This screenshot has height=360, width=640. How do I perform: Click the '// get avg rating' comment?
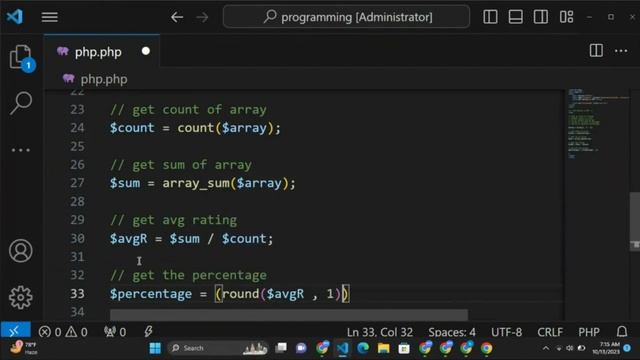[173, 220]
